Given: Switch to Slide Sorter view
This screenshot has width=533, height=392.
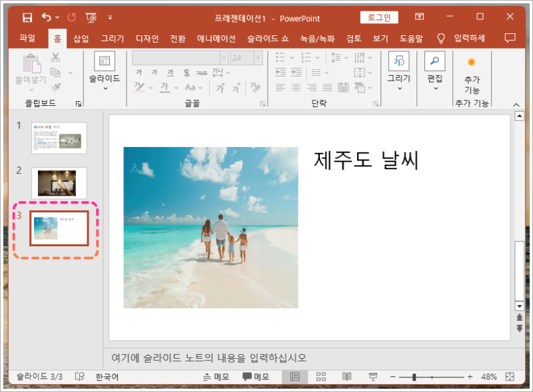Looking at the screenshot, I should [x=320, y=377].
